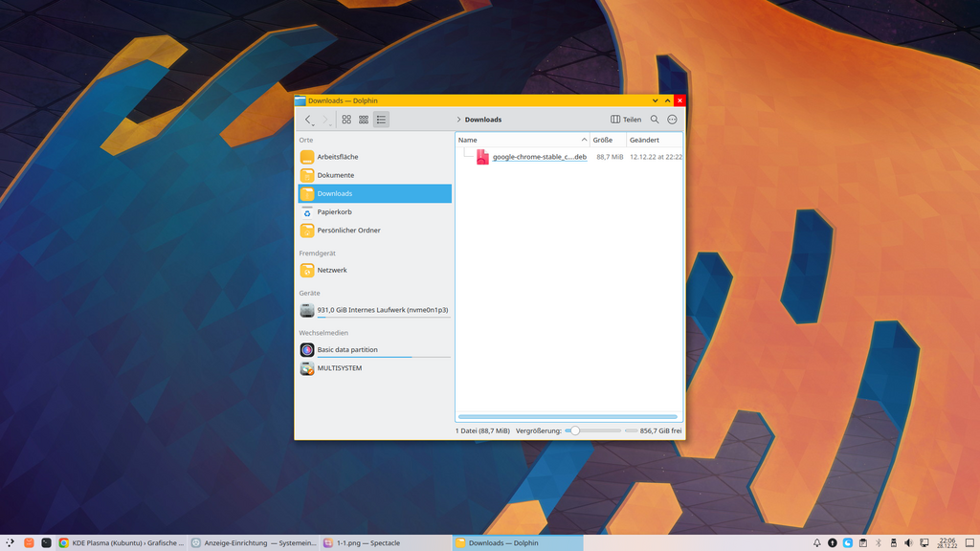Open the Dolphin hamburger menu
980x551 pixels.
672,120
